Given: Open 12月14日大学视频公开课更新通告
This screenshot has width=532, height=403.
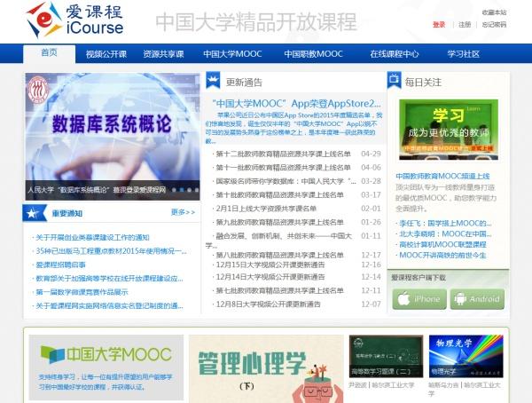Looking at the screenshot, I should (x=270, y=277).
